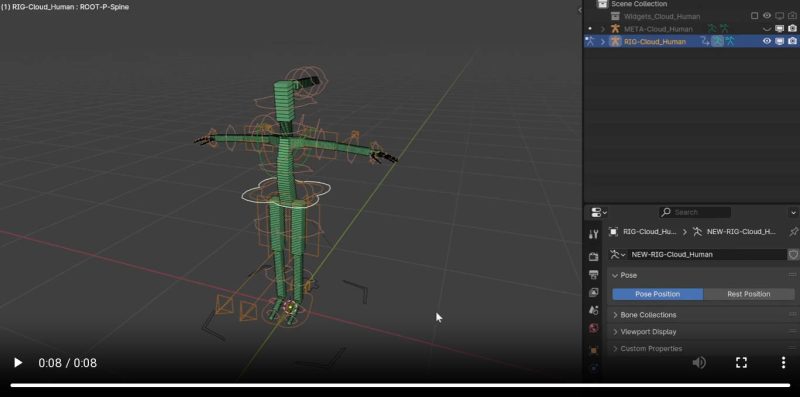Toggle fake user shield icon
Screen dimensions: 800x397
pos(793,254)
